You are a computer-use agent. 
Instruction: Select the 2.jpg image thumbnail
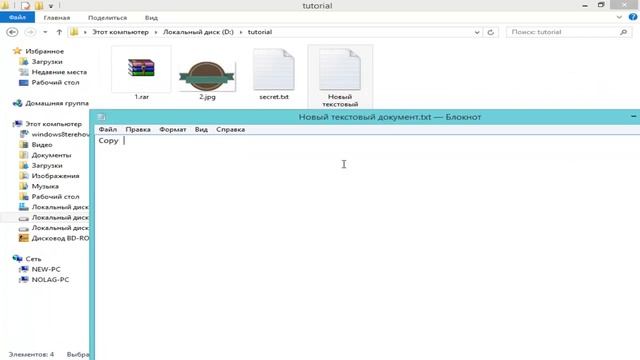tap(207, 76)
